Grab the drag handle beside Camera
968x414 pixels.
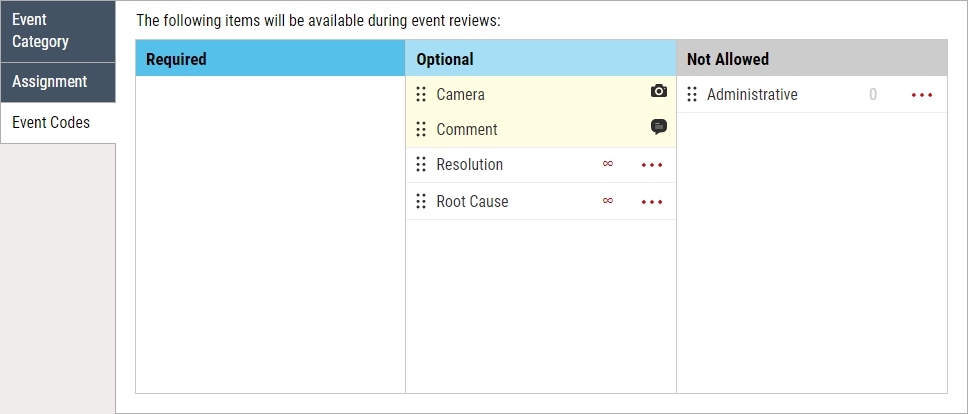click(x=421, y=95)
